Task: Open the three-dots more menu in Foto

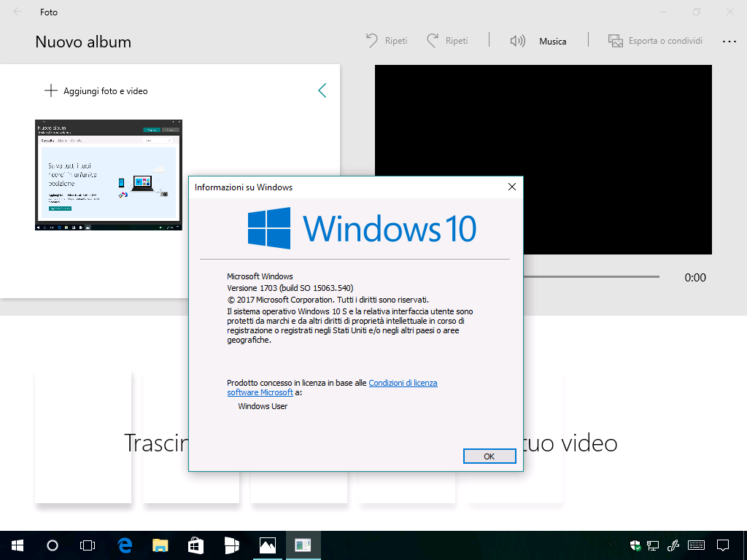Action: click(x=729, y=42)
